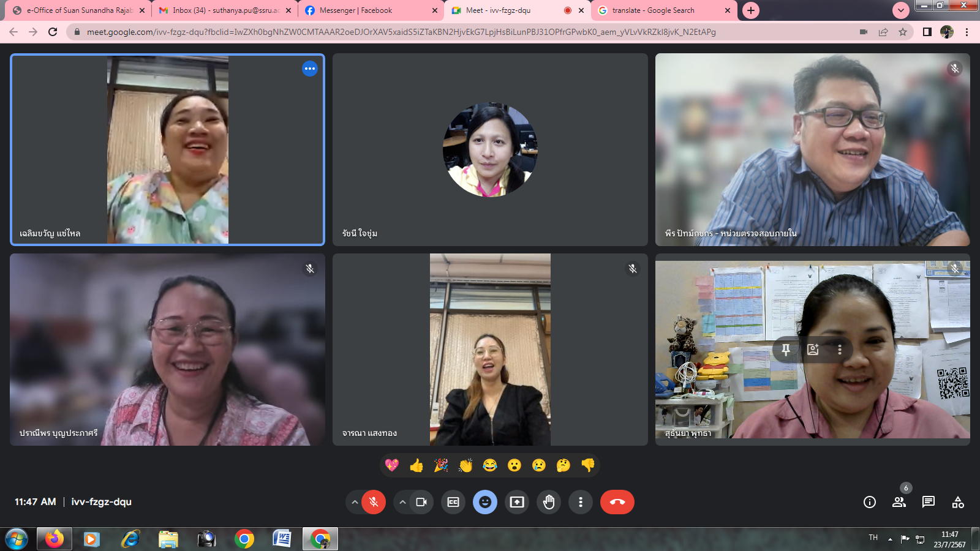The height and width of the screenshot is (551, 980).
Task: Click the raise hand icon
Action: point(549,502)
